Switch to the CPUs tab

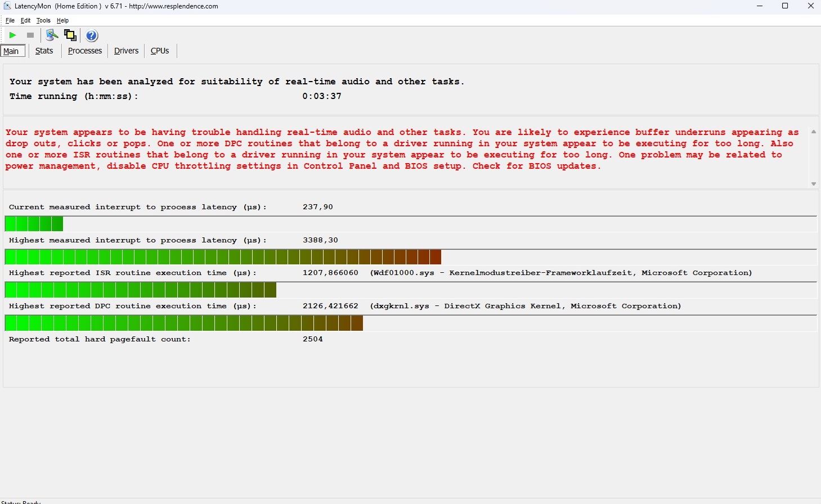click(x=160, y=51)
